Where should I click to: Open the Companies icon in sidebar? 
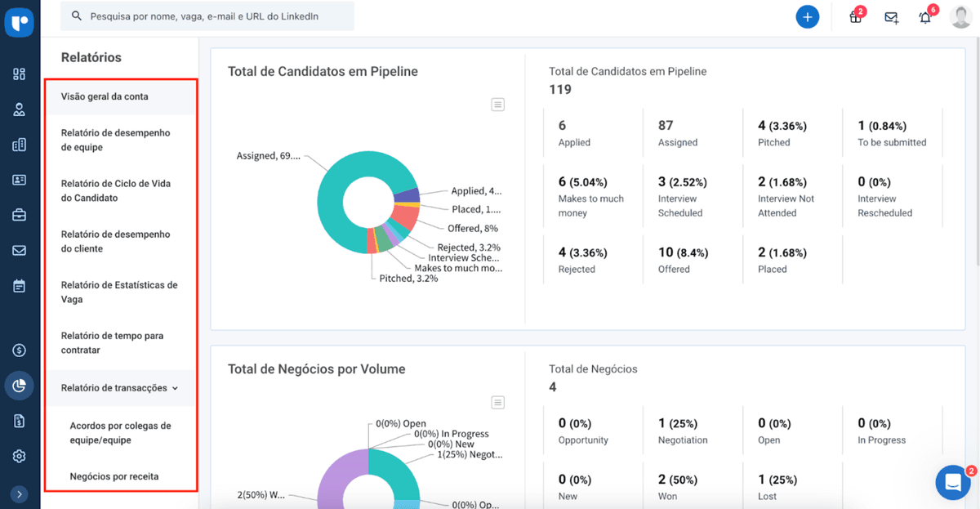point(18,145)
